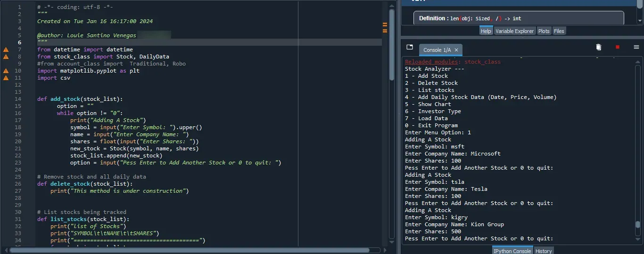The image size is (644, 254).
Task: Open the console browse tabs icon
Action: pos(410,47)
